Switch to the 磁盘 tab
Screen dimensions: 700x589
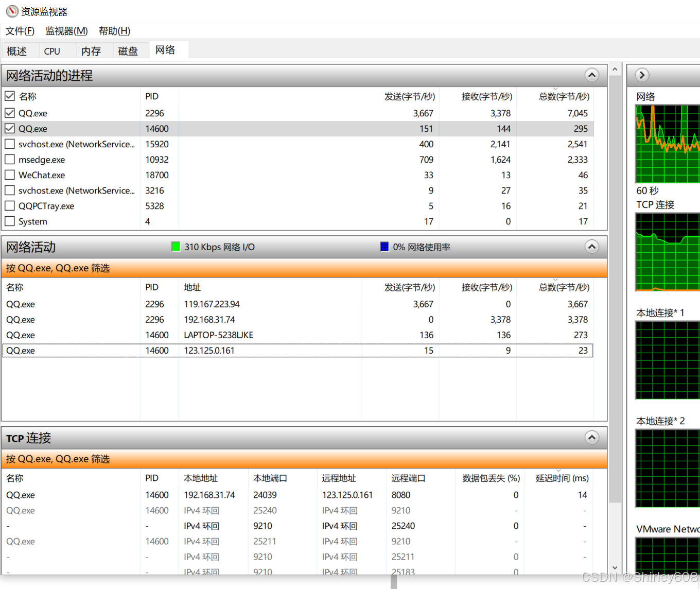click(x=128, y=51)
